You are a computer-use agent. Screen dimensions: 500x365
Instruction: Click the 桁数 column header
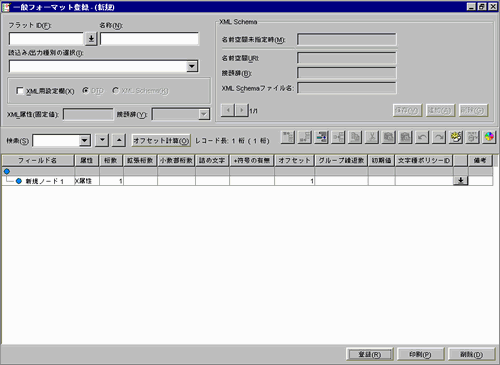[x=111, y=160]
